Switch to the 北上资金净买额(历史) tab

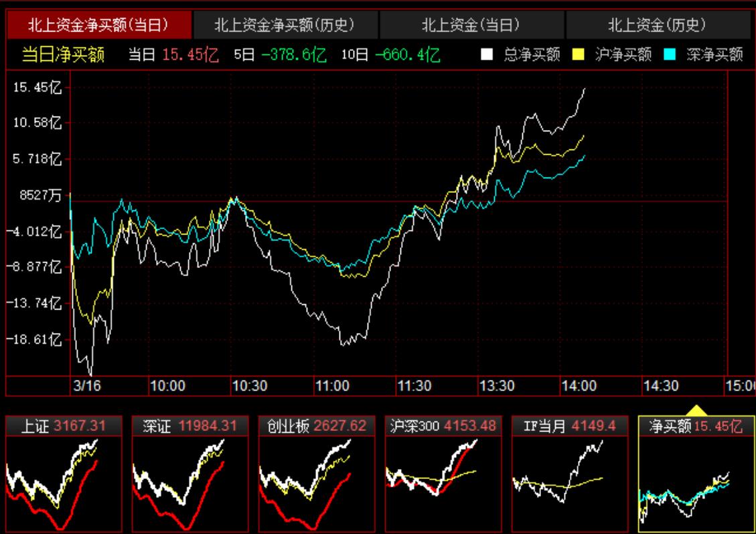point(285,22)
